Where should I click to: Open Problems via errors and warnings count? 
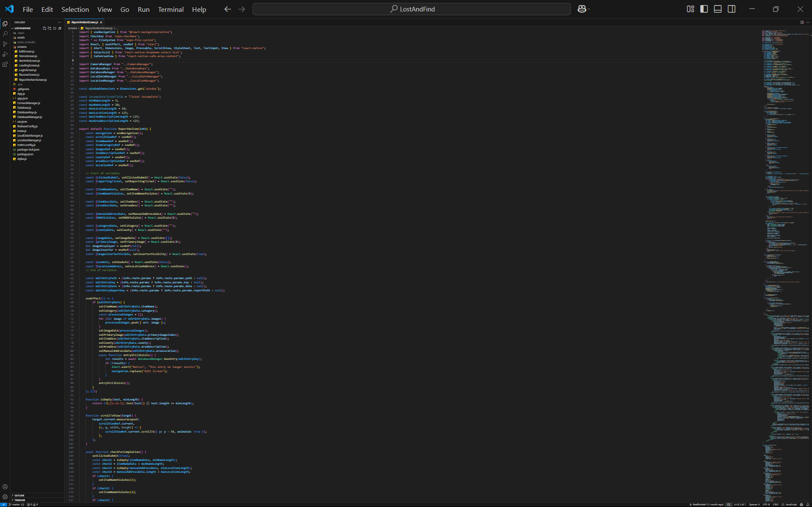click(x=33, y=504)
